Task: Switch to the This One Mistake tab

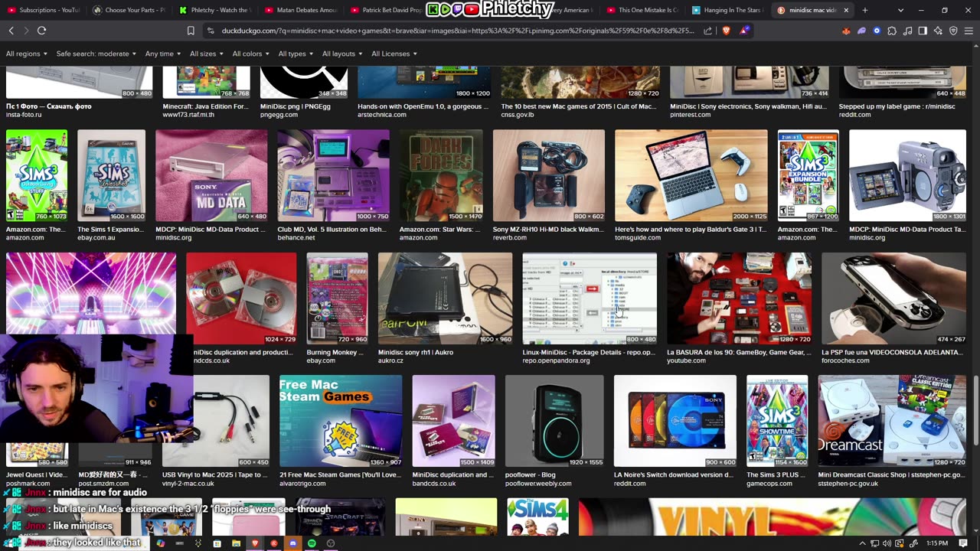Action: (x=645, y=10)
